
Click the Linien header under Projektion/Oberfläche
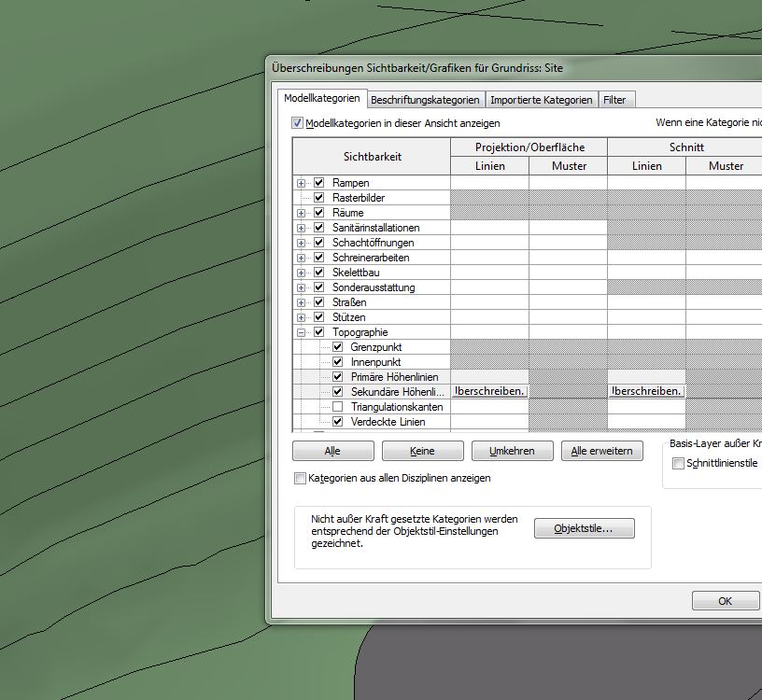coord(490,166)
